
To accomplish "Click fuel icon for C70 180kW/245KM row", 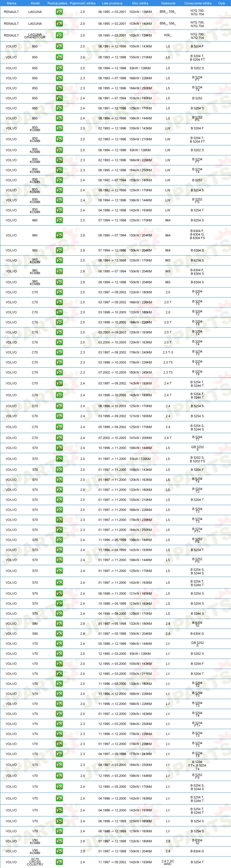I will [x=59, y=373].
